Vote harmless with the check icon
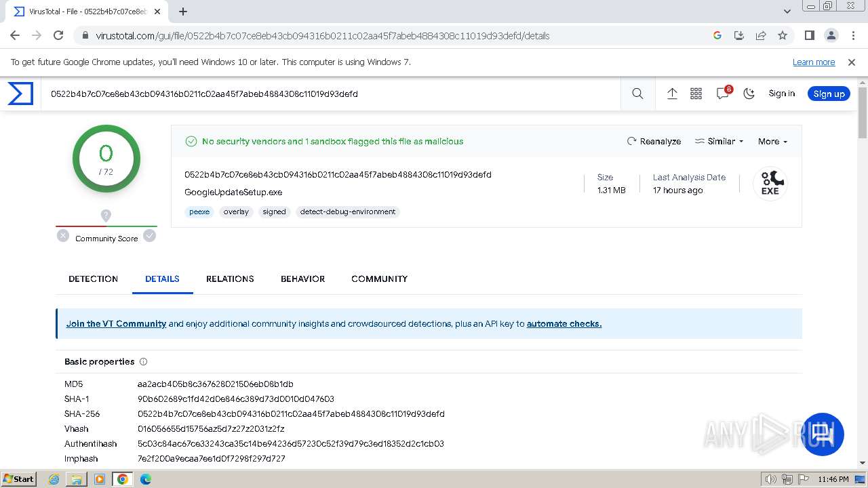 coord(150,236)
